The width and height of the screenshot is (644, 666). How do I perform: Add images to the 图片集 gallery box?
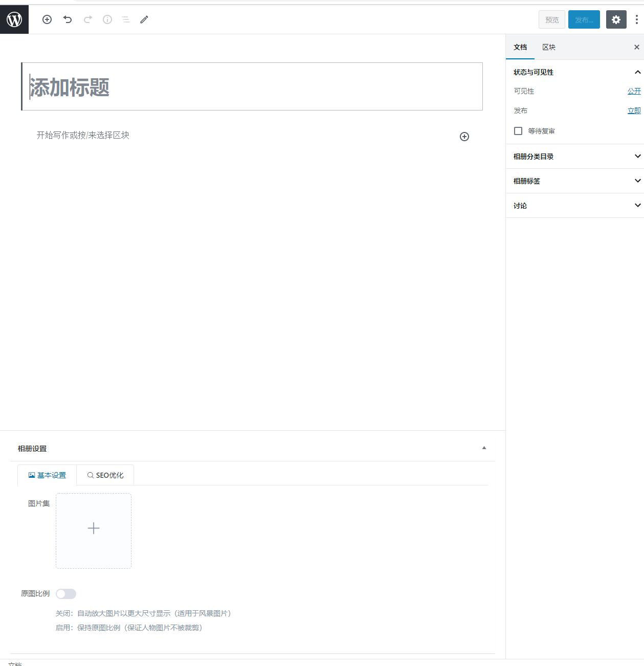pyautogui.click(x=94, y=531)
